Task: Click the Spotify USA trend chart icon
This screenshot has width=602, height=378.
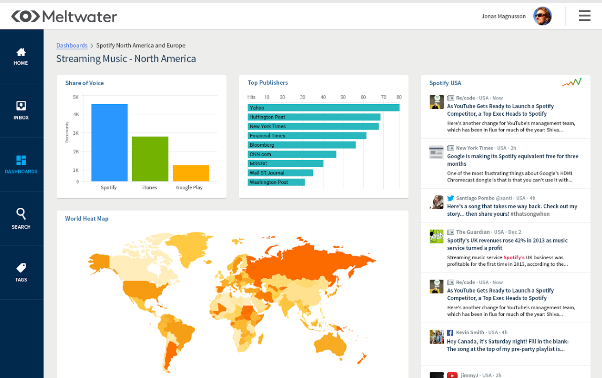Action: pos(572,82)
